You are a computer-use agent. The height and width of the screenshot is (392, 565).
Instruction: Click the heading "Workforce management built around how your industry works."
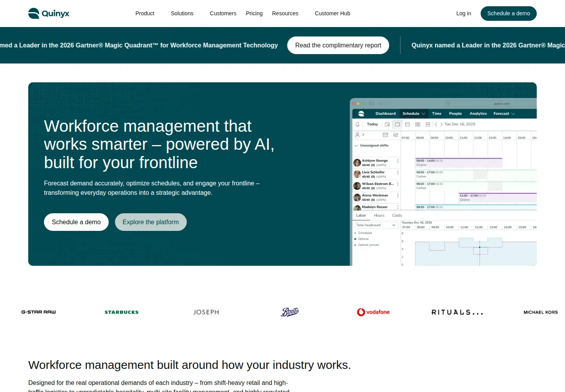190,365
